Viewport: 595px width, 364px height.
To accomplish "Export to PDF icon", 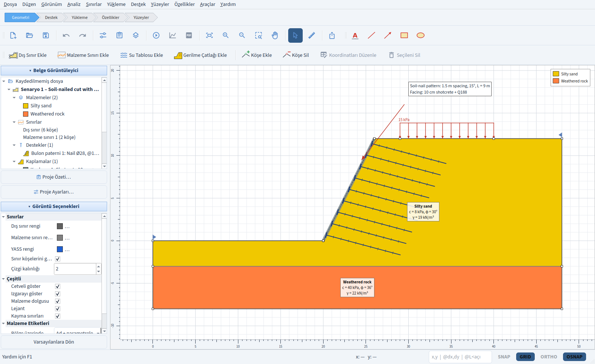I will click(x=189, y=35).
